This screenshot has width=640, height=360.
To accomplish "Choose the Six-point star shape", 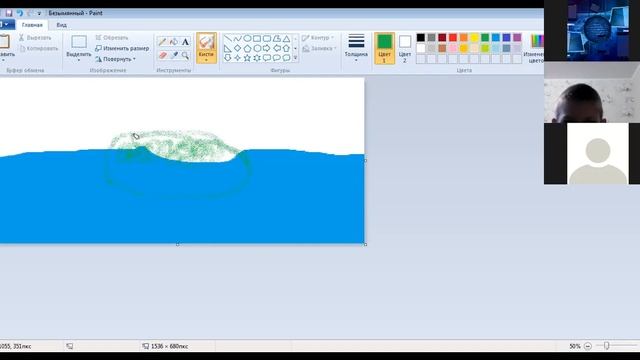I will [x=257, y=58].
